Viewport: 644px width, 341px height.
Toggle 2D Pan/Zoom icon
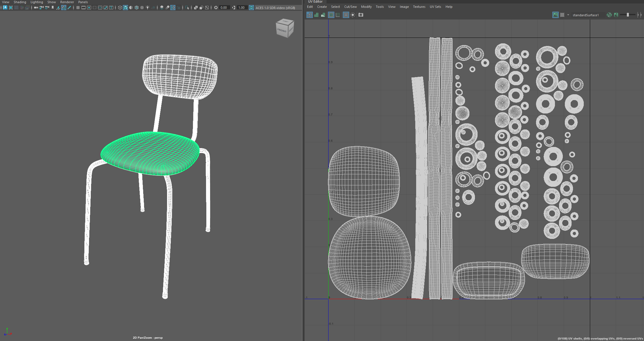pos(64,8)
